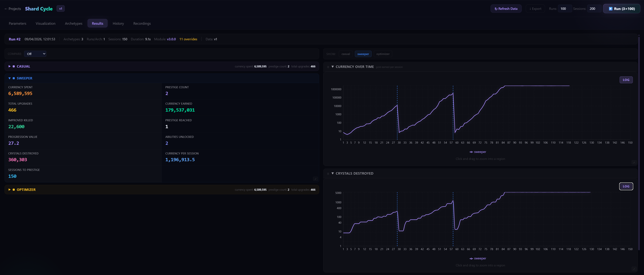Image resolution: width=644 pixels, height=275 pixels.
Task: Go back to Projects
Action: [x=13, y=9]
